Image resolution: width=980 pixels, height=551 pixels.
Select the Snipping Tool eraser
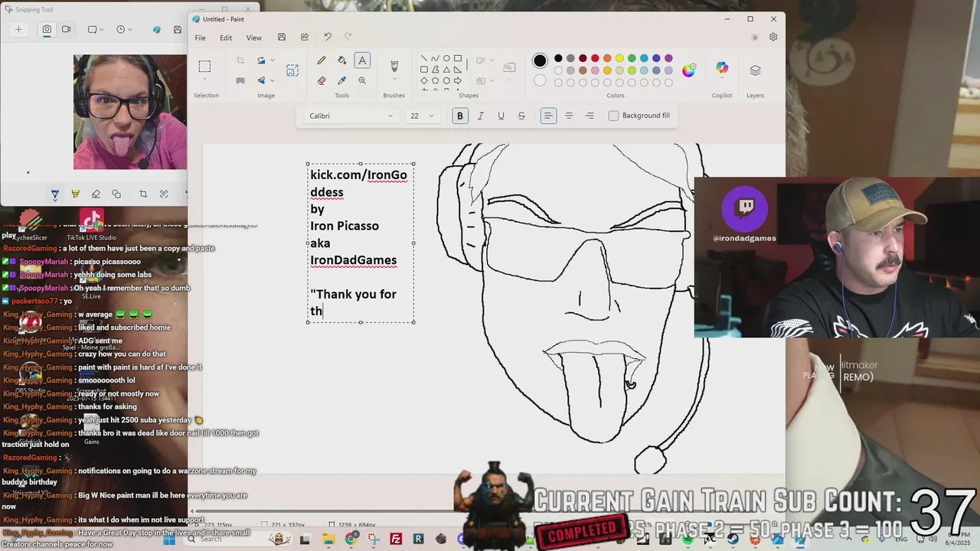pos(96,194)
